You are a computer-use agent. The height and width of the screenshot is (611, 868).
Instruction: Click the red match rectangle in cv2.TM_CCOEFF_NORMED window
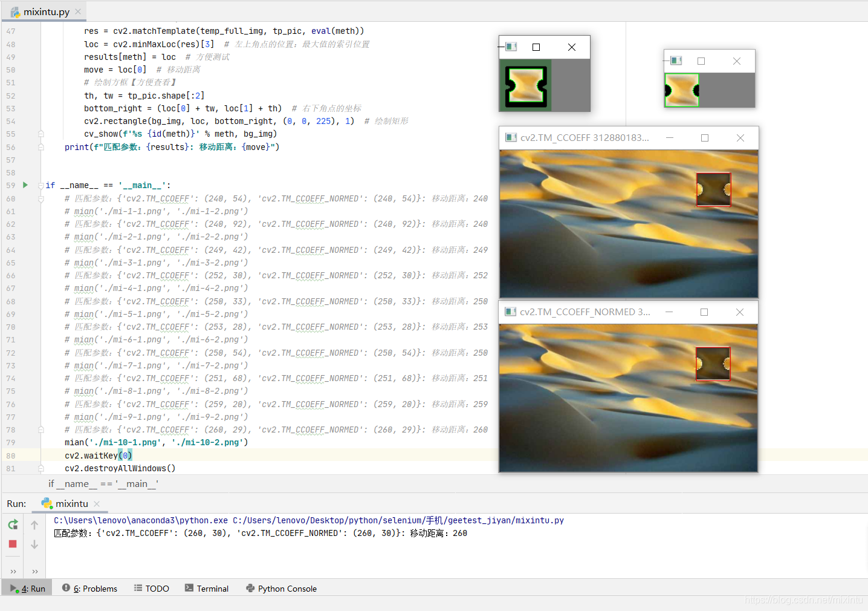pos(713,364)
